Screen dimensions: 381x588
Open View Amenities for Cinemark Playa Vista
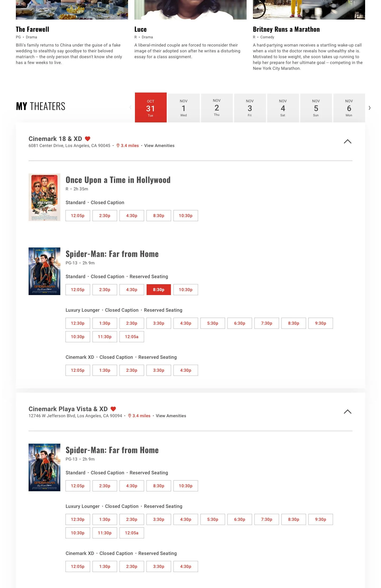(x=171, y=416)
